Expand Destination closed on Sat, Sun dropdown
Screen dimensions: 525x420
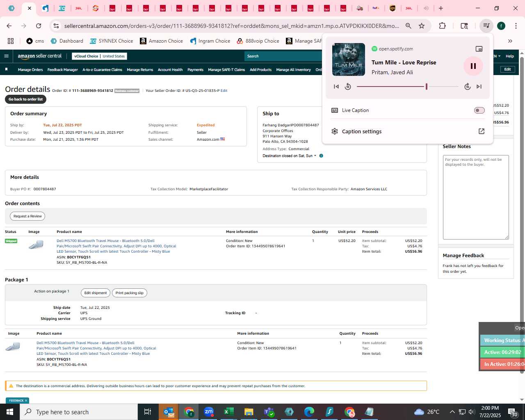point(290,156)
